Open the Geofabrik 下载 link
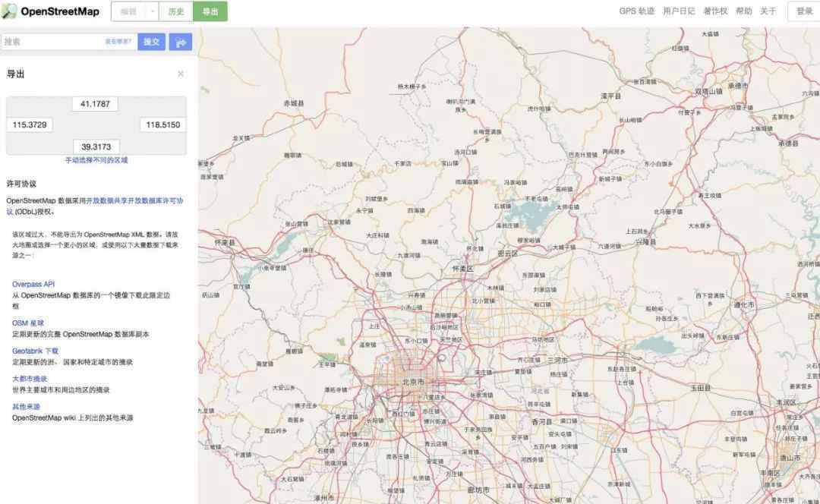This screenshot has height=504, width=820. (36, 351)
